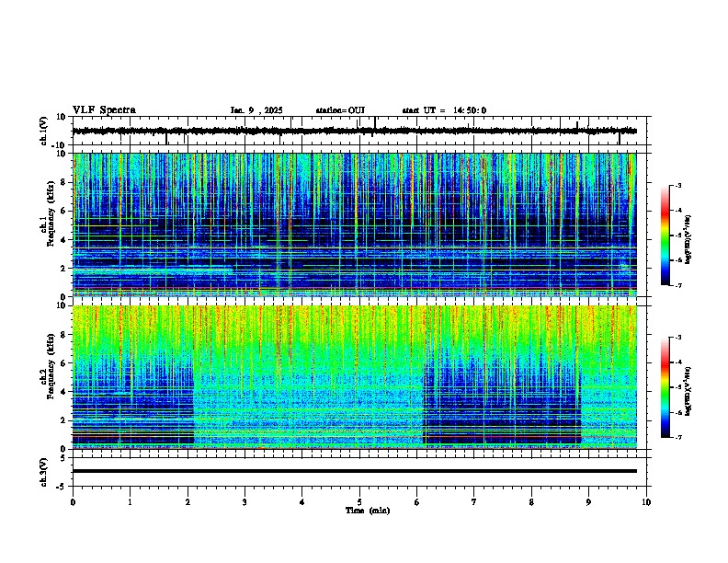The height and width of the screenshot is (563, 728).
Task: Click the ch.1 voltage waveform trace panel
Action: pos(361,131)
